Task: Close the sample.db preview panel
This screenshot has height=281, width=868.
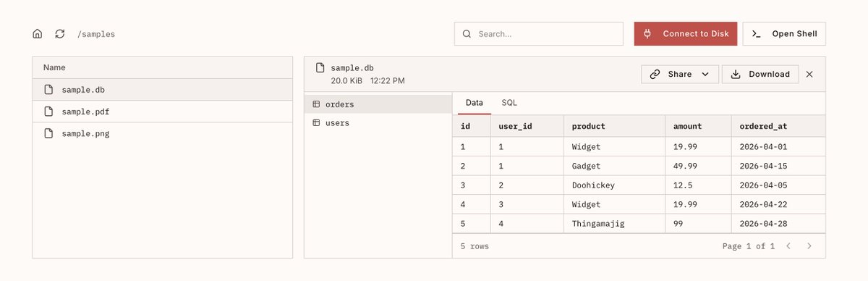Action: [x=809, y=74]
